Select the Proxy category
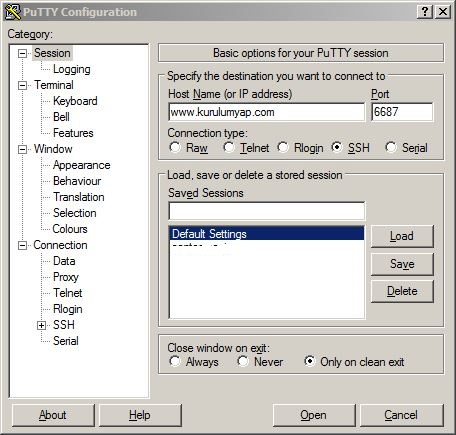 point(66,277)
